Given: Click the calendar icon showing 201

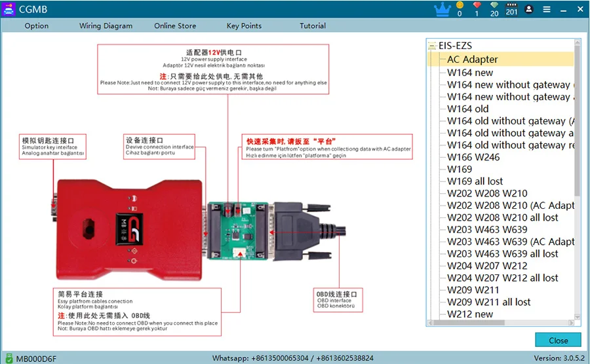Looking at the screenshot, I should [512, 9].
